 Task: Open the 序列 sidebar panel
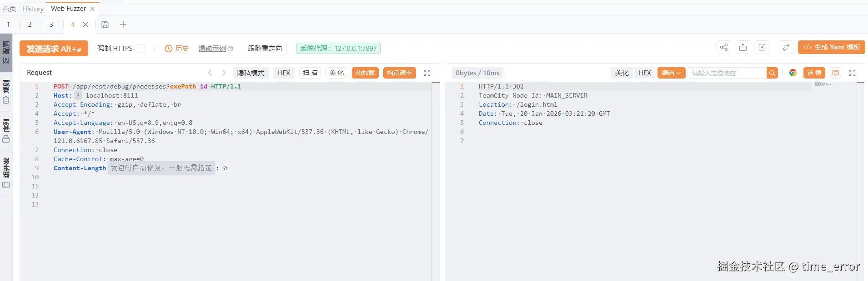coord(6,131)
